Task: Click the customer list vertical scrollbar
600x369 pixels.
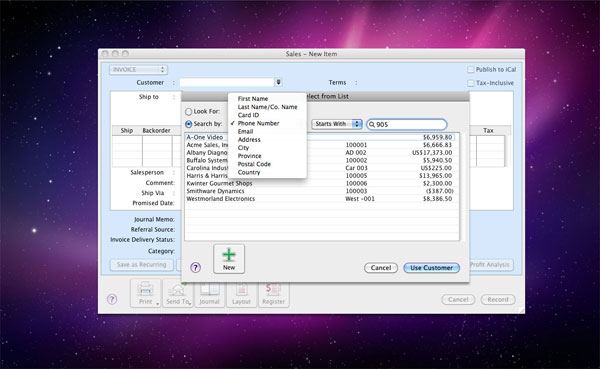Action: (x=462, y=187)
